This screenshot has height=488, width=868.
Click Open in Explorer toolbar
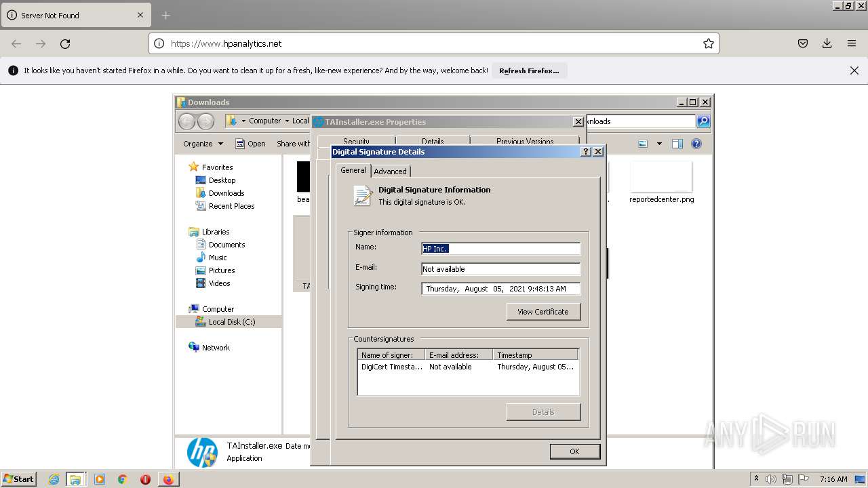click(250, 144)
